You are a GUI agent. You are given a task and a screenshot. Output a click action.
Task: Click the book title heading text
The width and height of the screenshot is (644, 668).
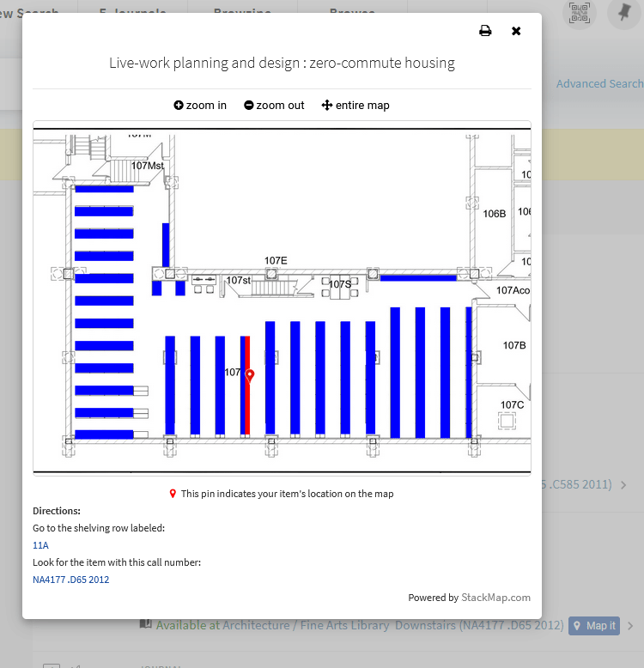pos(282,63)
